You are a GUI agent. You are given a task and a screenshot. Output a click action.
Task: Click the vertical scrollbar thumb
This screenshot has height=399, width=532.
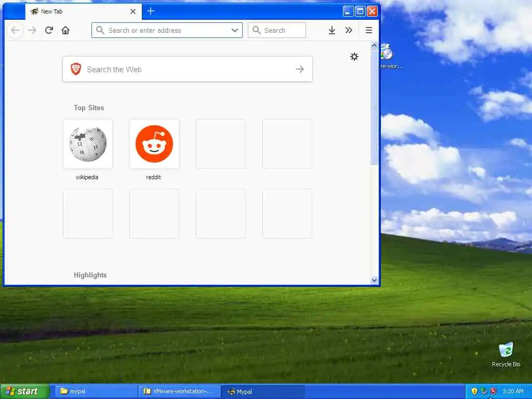tap(374, 107)
